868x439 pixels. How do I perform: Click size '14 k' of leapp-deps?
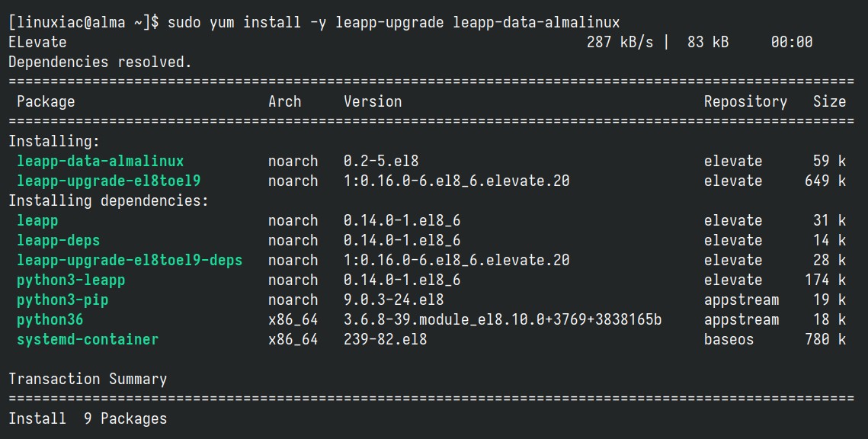pos(829,241)
